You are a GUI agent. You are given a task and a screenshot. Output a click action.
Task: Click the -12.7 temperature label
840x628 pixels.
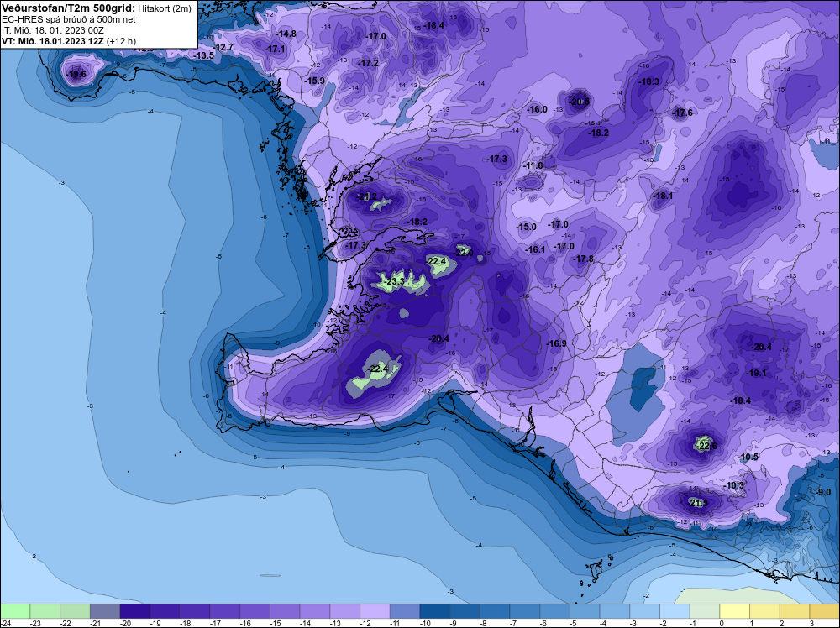pos(223,47)
